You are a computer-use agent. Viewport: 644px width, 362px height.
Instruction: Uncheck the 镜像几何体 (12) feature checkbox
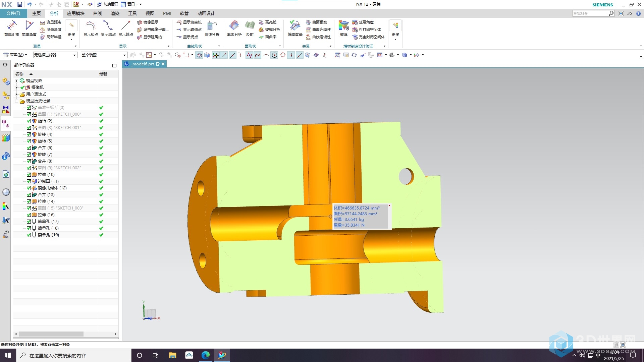click(29, 188)
